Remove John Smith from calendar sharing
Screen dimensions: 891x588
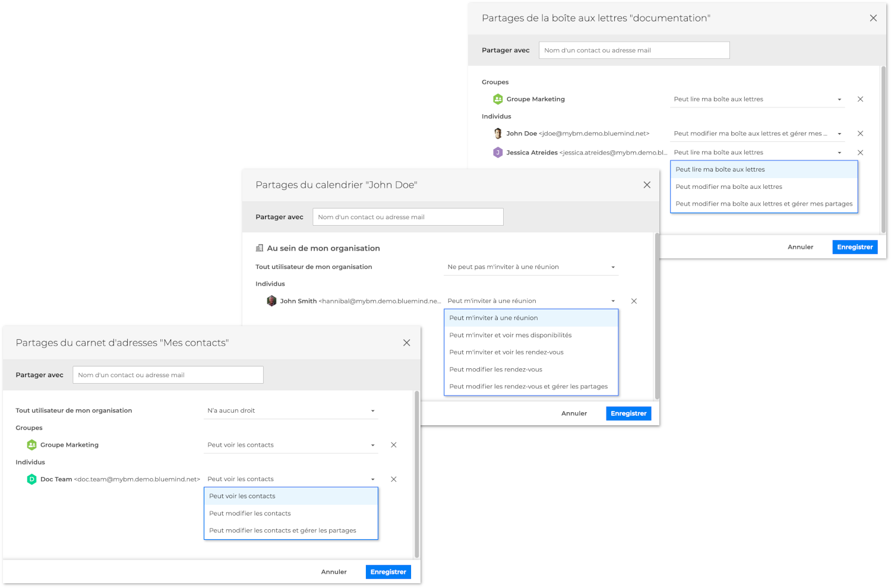click(x=634, y=301)
